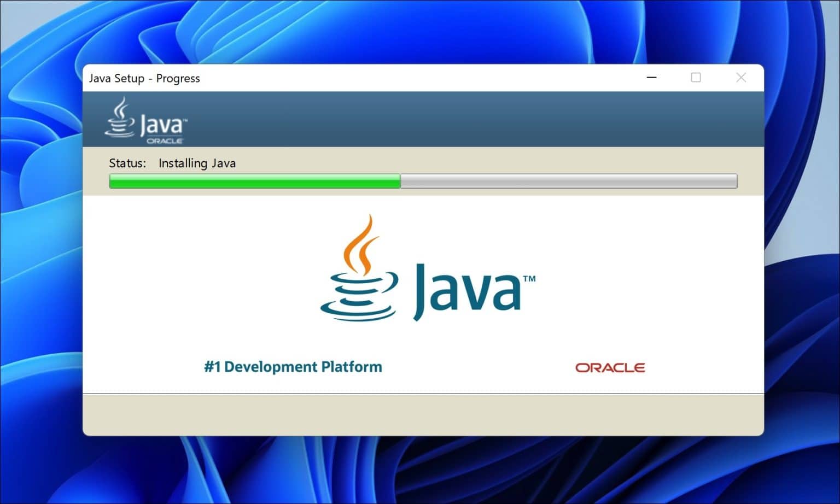Close the Java Setup window
The height and width of the screenshot is (504, 840).
[740, 78]
